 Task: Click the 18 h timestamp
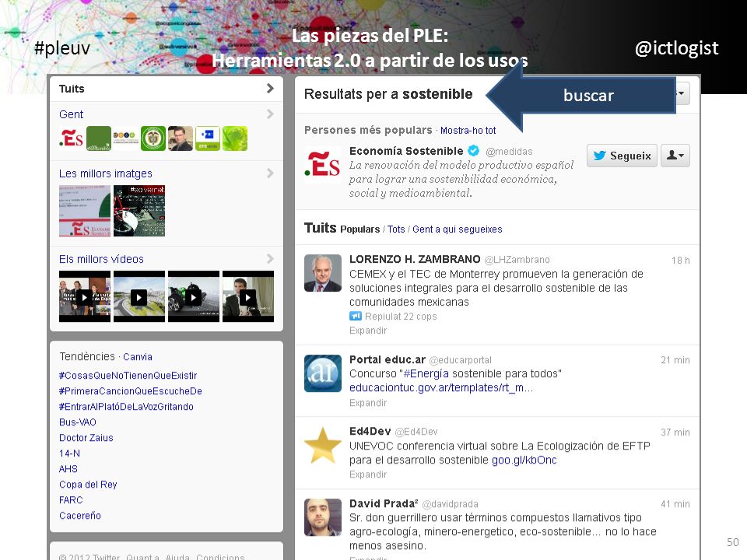coord(680,260)
